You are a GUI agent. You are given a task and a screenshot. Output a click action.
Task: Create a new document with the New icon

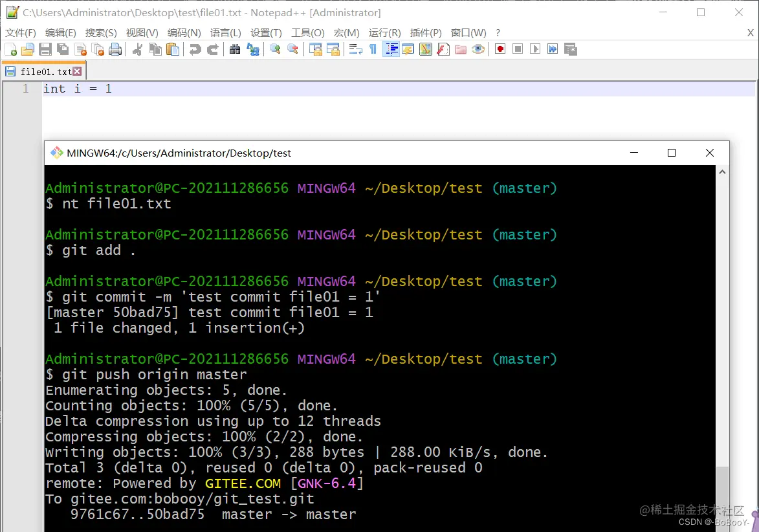(x=10, y=49)
